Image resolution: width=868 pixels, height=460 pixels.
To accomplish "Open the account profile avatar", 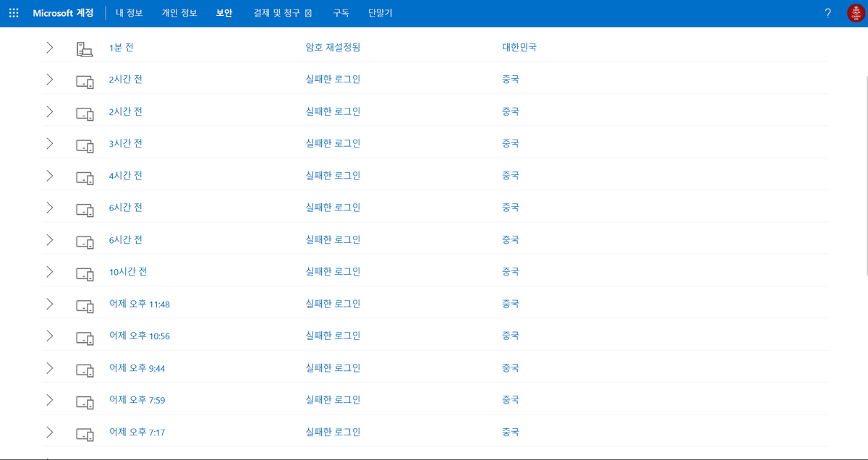I will coord(855,13).
